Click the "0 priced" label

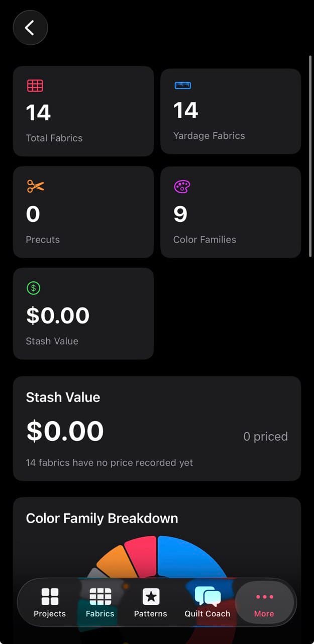265,436
